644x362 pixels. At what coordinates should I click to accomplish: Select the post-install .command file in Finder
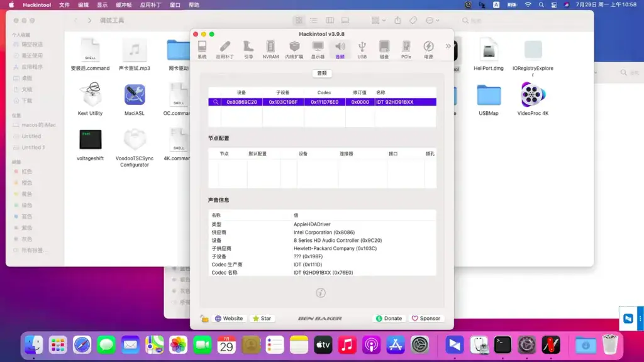pyautogui.click(x=90, y=54)
